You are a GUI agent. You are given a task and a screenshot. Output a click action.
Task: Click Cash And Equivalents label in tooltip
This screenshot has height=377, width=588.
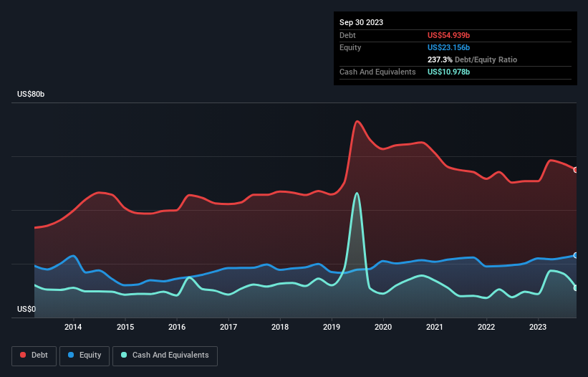point(377,72)
